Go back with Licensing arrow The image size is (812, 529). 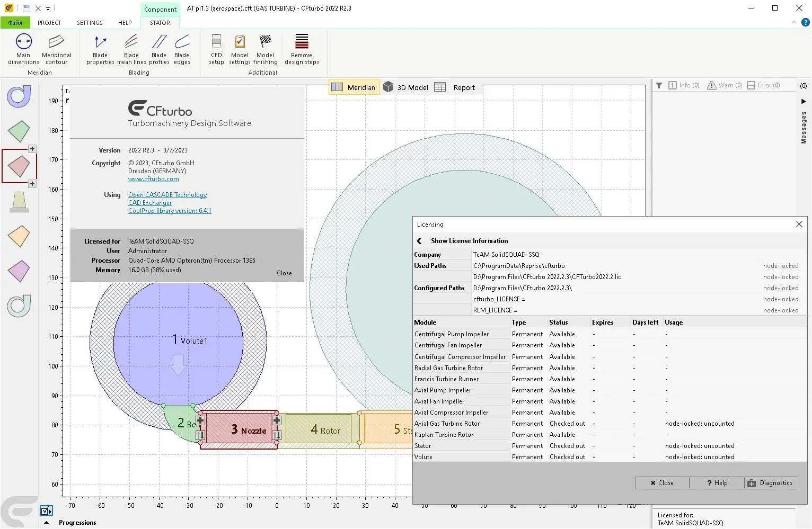click(419, 241)
